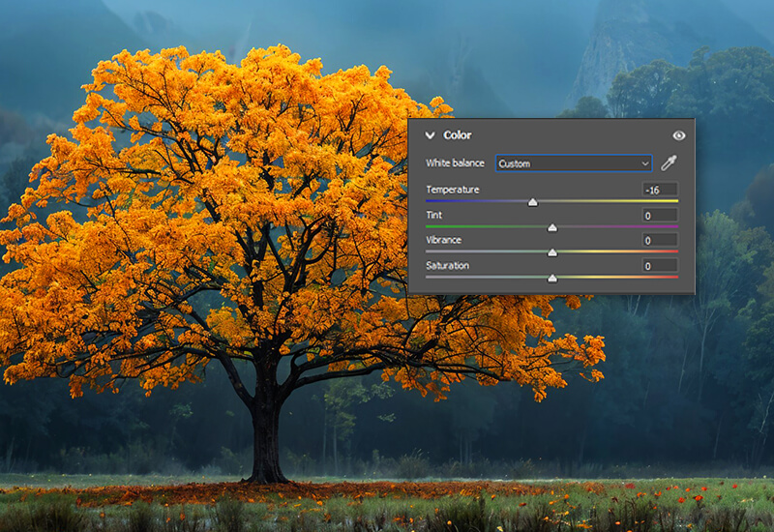The height and width of the screenshot is (532, 774).
Task: Click the Color panel title text
Action: pyautogui.click(x=458, y=135)
